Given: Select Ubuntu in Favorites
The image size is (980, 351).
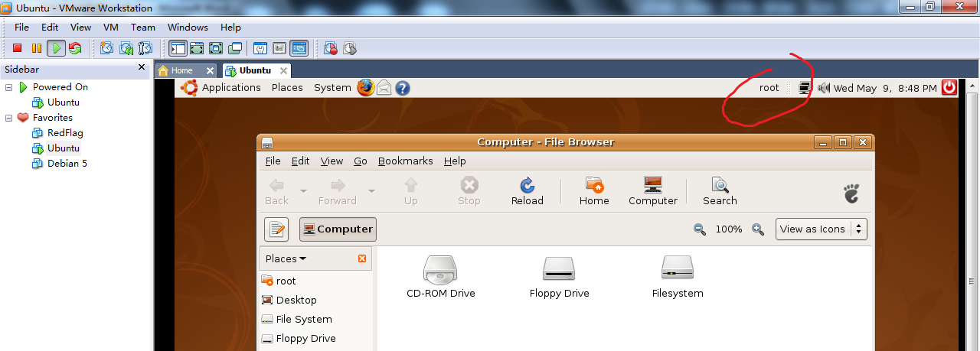Looking at the screenshot, I should 63,148.
